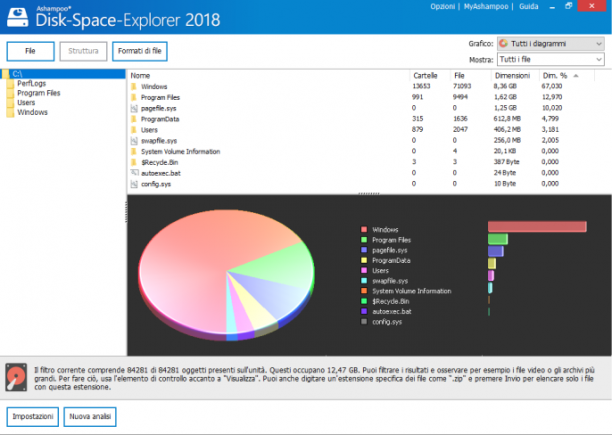Click the Windows red bar in bar chart
The width and height of the screenshot is (612, 435).
tap(537, 227)
